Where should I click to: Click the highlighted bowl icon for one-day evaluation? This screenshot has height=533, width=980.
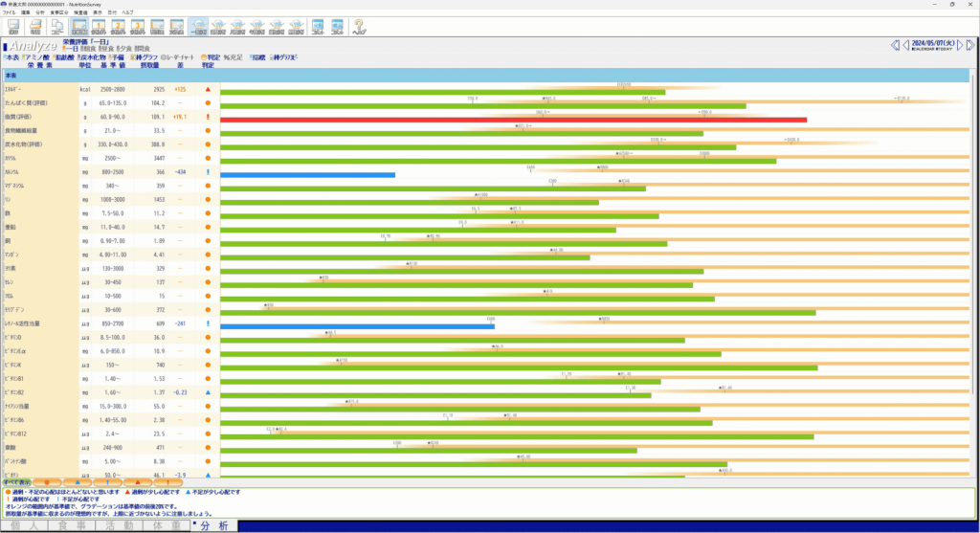tap(199, 26)
